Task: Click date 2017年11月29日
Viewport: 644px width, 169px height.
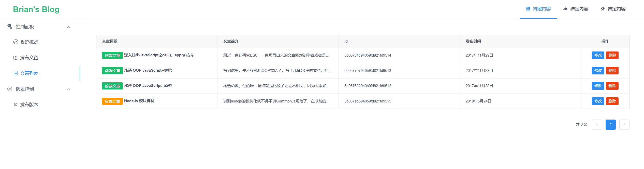Action: point(479,55)
